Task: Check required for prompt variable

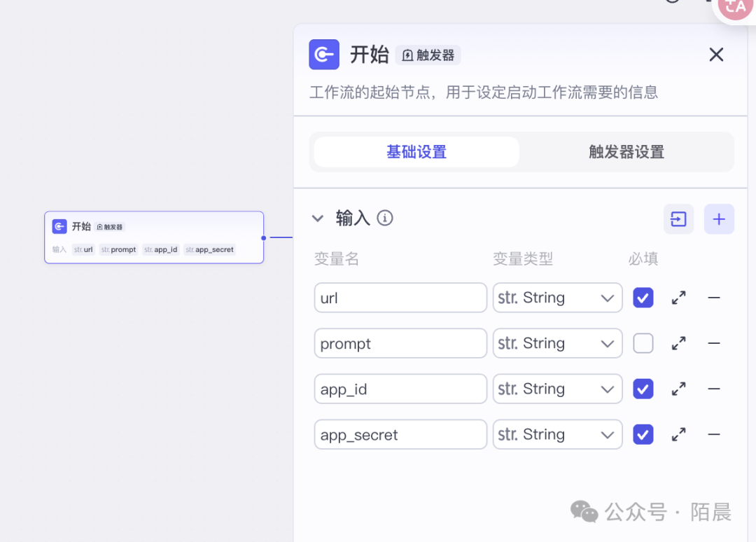Action: (x=643, y=343)
